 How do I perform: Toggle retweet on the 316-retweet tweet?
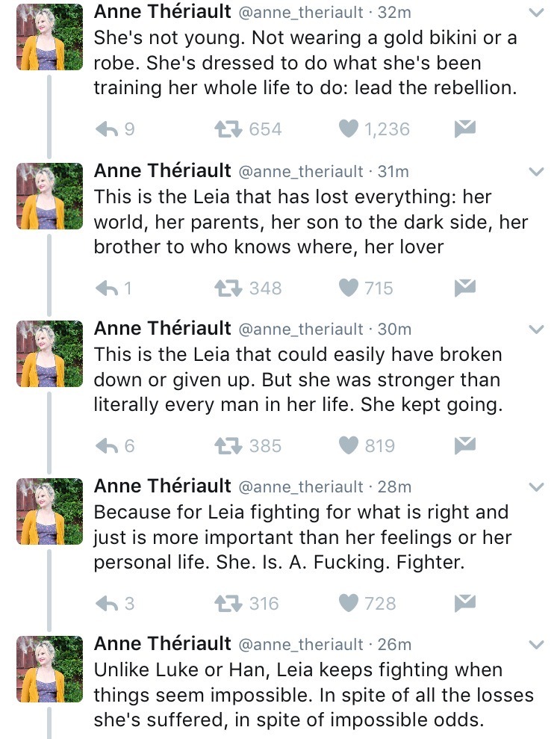coord(226,603)
